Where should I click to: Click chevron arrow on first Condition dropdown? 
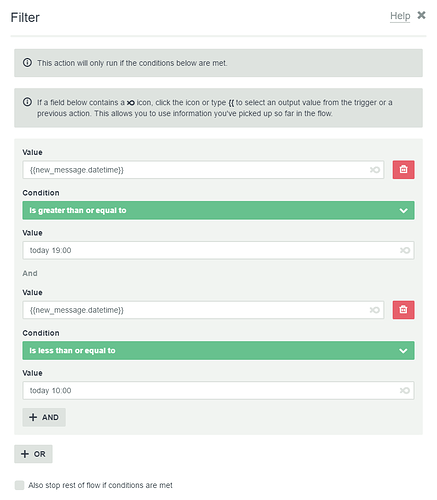[403, 211]
